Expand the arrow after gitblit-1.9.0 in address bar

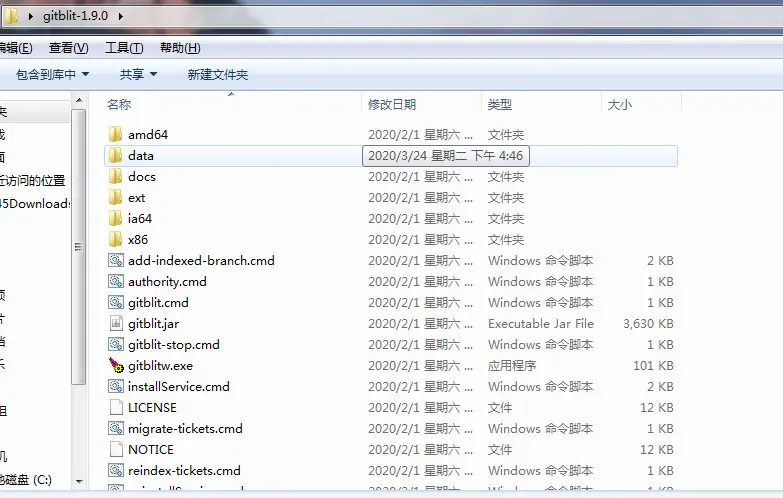pos(121,16)
